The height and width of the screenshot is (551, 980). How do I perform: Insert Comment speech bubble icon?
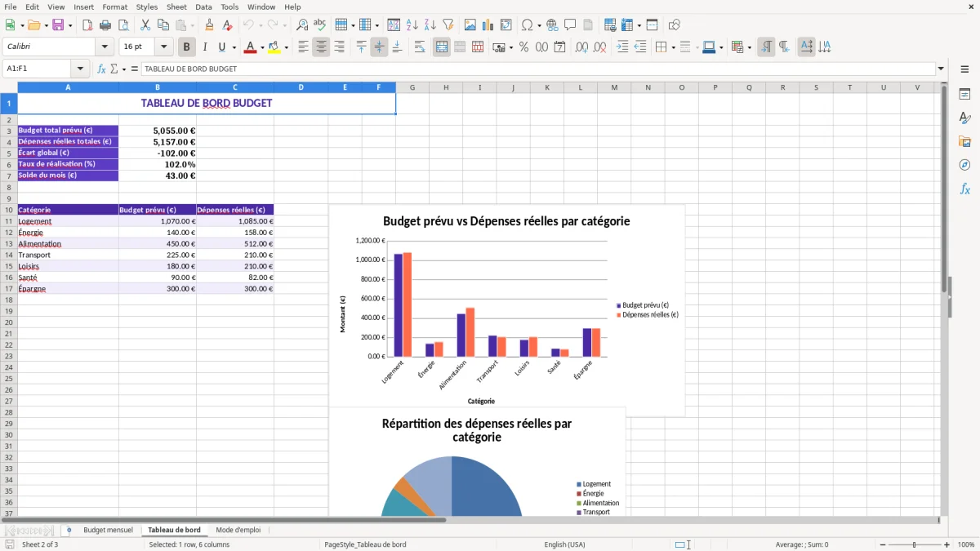(x=570, y=25)
